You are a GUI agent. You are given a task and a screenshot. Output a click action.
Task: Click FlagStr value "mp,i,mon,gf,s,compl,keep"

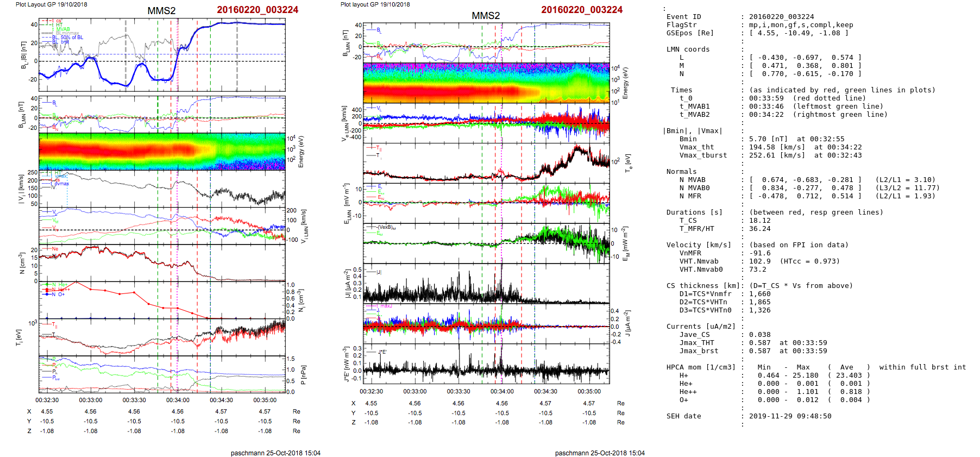tap(801, 25)
